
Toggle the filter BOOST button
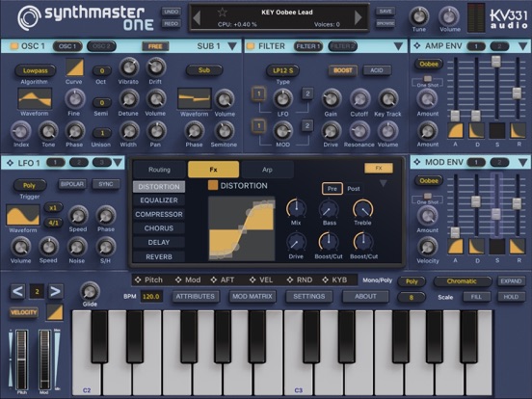[343, 70]
